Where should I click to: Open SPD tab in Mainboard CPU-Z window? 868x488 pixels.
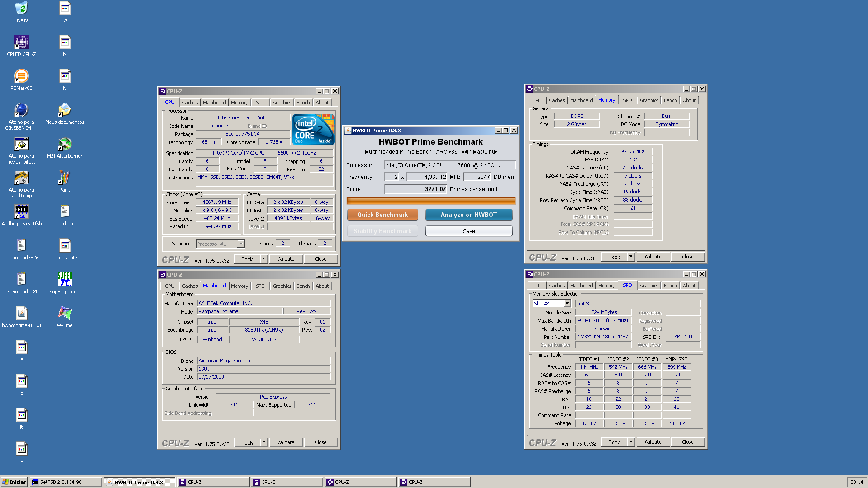[x=260, y=286]
